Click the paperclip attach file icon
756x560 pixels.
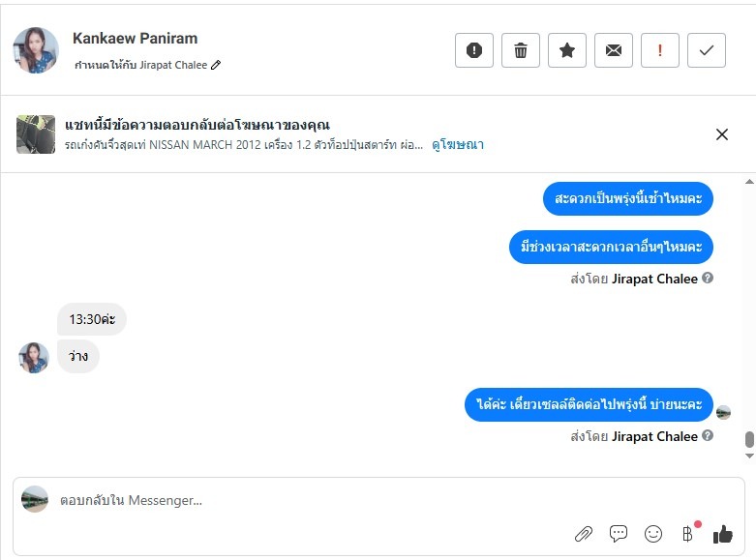584,533
